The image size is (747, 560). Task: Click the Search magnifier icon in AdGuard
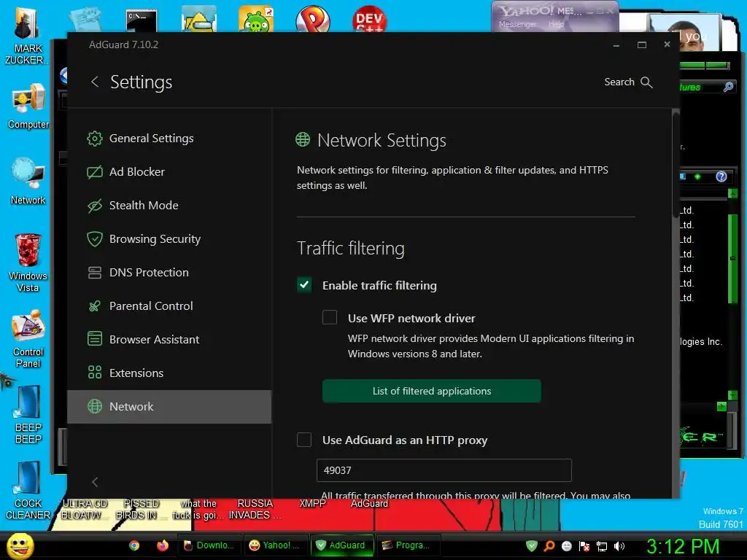click(646, 82)
